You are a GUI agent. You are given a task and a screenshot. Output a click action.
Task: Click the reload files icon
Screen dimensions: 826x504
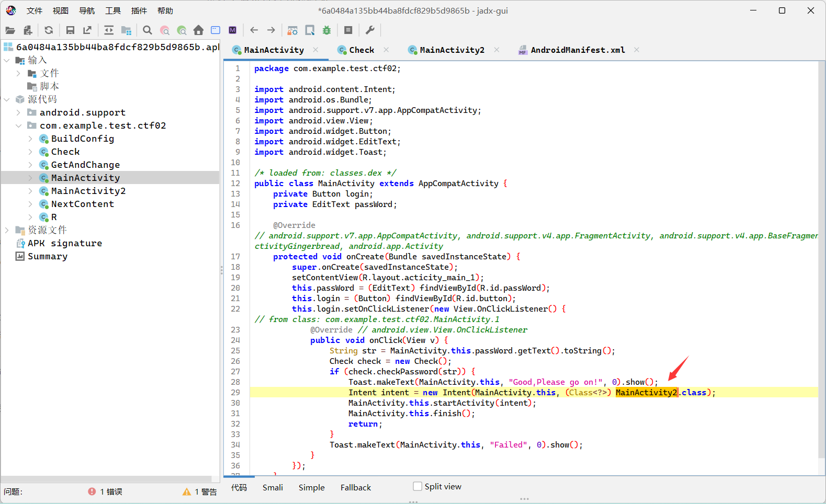49,30
